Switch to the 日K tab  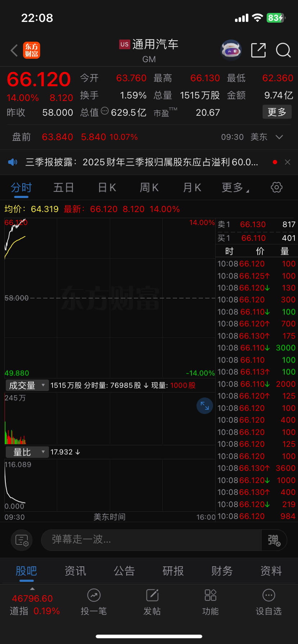pos(107,187)
